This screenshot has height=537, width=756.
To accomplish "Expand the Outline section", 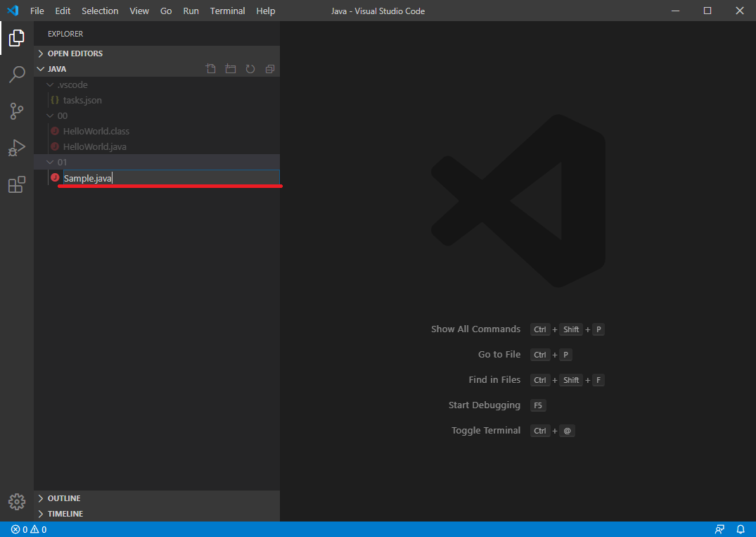I will pyautogui.click(x=157, y=498).
